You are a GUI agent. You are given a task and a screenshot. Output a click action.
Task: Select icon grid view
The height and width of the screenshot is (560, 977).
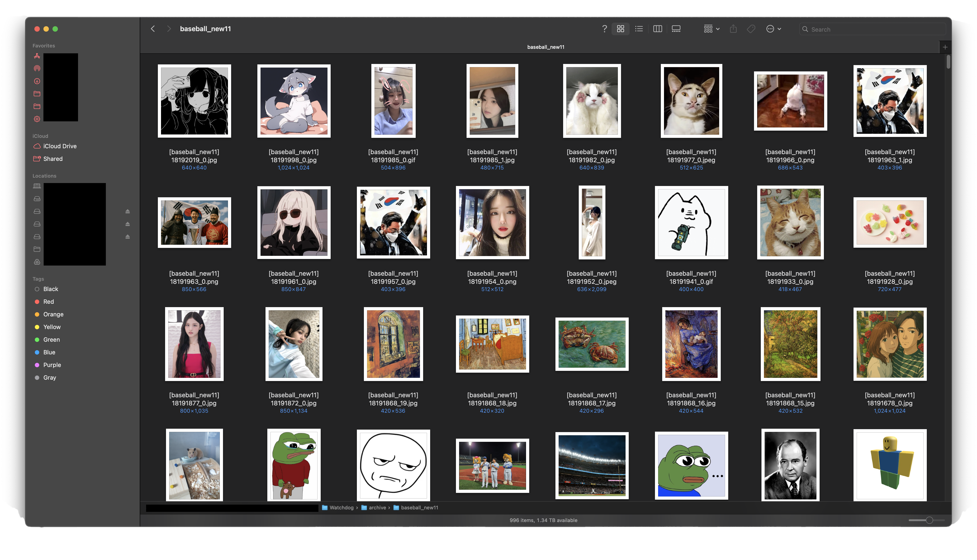620,29
